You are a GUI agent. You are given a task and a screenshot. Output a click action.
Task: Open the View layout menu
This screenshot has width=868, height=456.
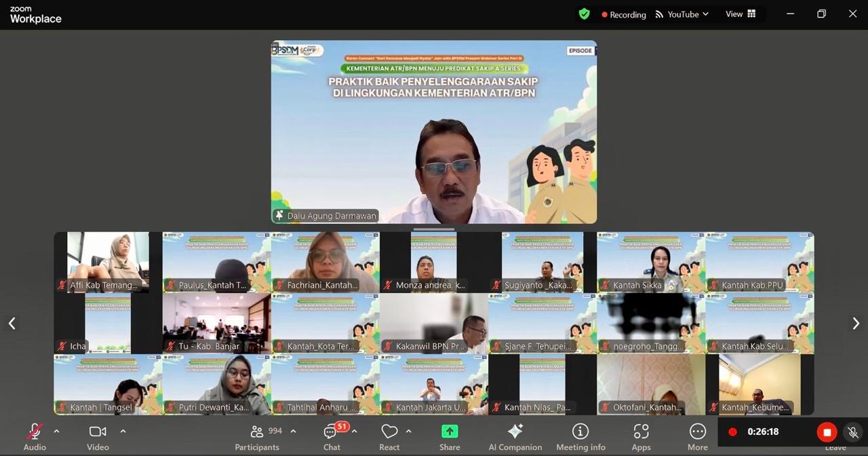(x=741, y=14)
